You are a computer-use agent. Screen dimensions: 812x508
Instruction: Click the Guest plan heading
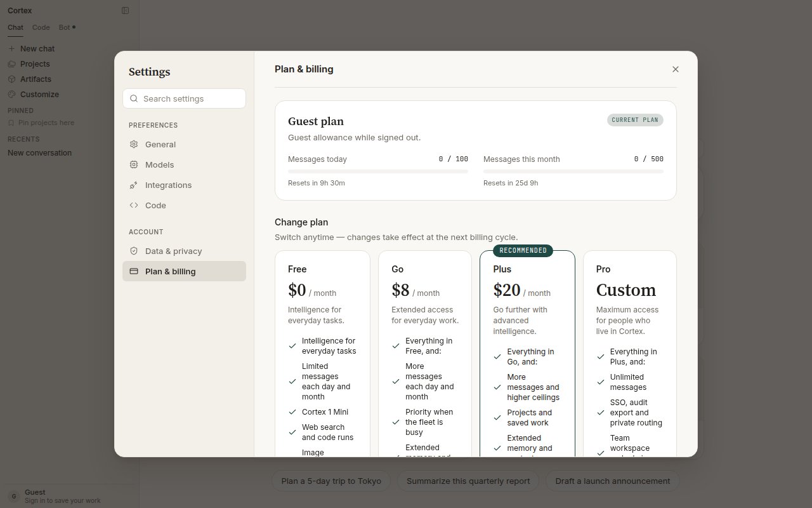pyautogui.click(x=316, y=121)
